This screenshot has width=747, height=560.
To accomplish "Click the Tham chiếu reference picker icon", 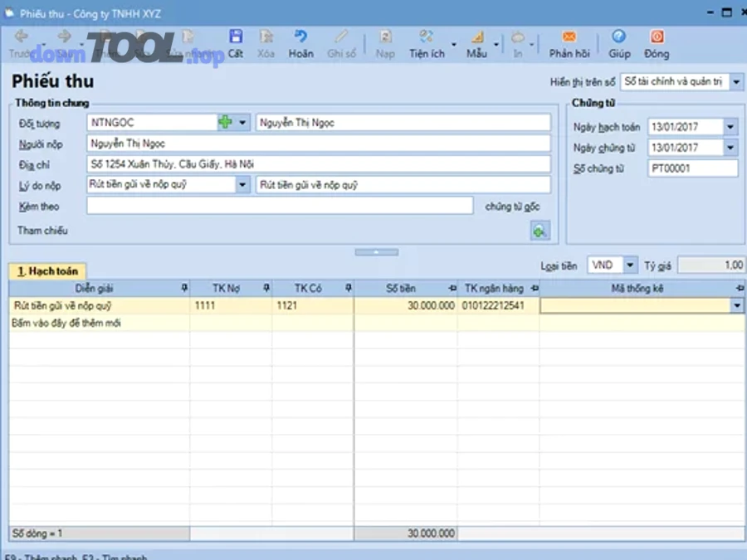I will click(539, 231).
